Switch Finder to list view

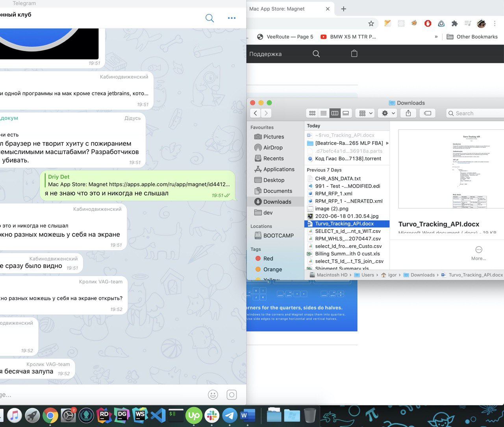pyautogui.click(x=323, y=113)
